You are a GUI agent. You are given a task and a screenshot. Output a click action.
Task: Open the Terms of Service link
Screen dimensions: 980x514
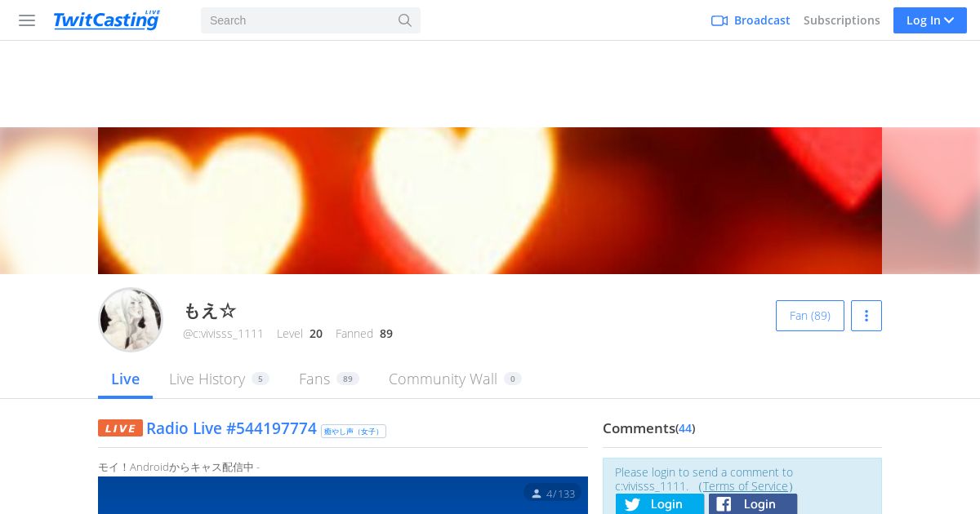[x=746, y=486]
